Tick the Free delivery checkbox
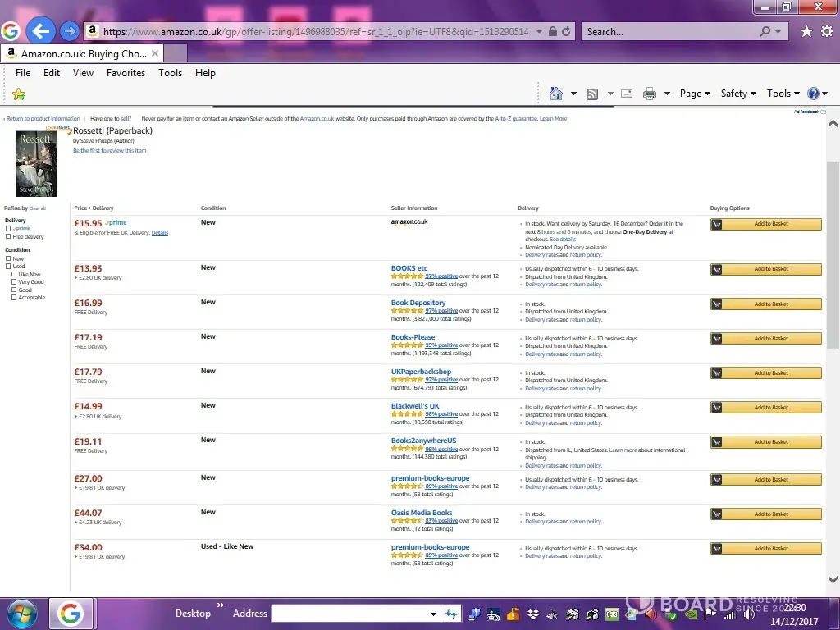Viewport: 840px width, 630px height. pos(8,237)
